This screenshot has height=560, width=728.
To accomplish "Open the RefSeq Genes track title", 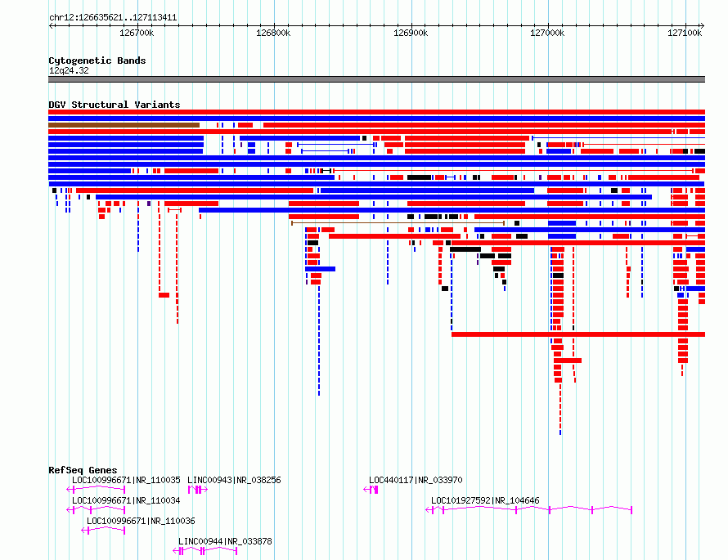I will 83,470.
